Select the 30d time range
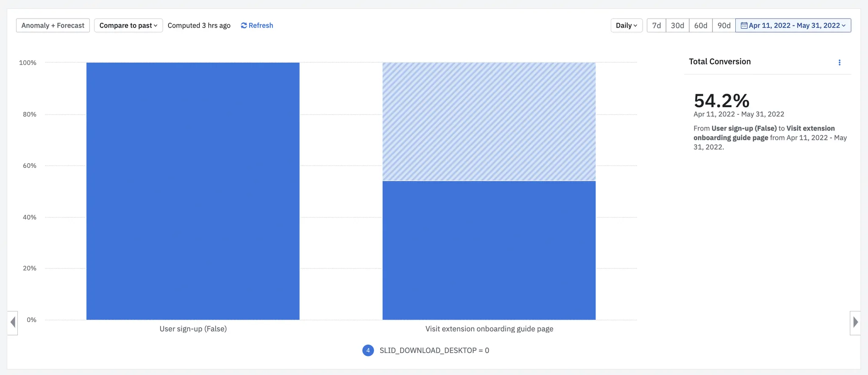The width and height of the screenshot is (868, 375). 677,25
